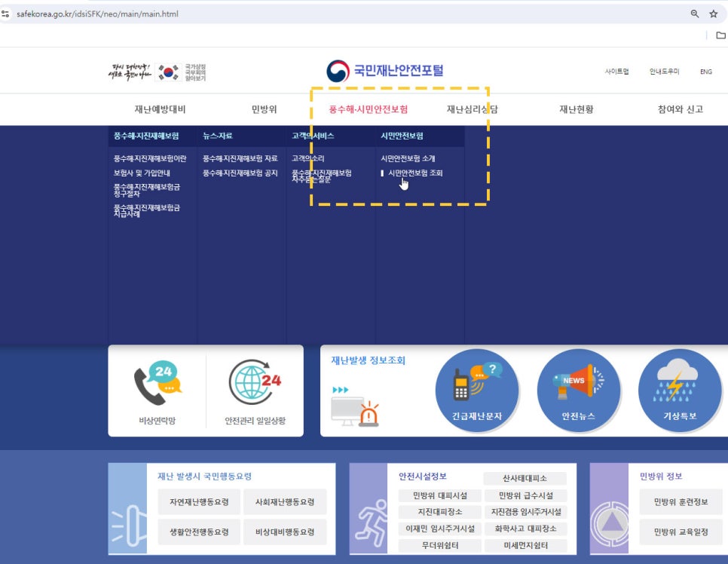The width and height of the screenshot is (728, 564).
Task: Open the 재난예방대비 main menu
Action: pos(160,109)
